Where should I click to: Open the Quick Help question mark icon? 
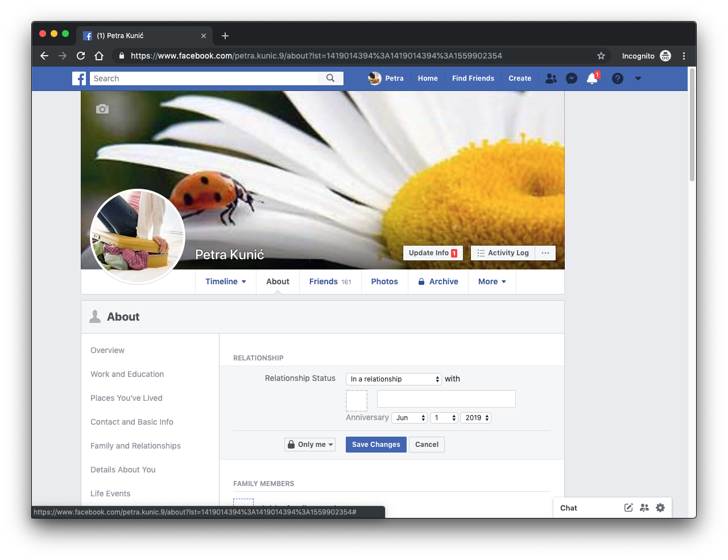pos(618,78)
